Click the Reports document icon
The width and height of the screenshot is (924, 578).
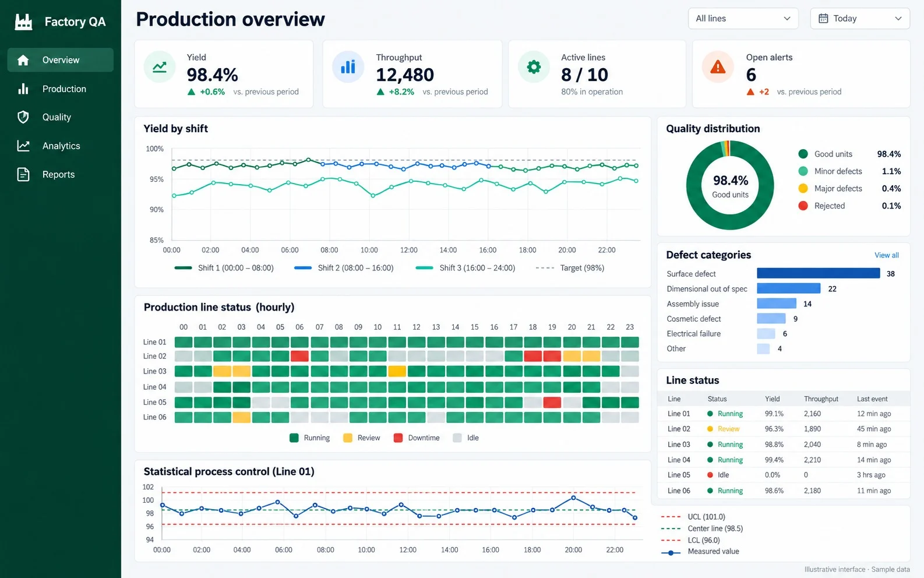click(x=23, y=174)
